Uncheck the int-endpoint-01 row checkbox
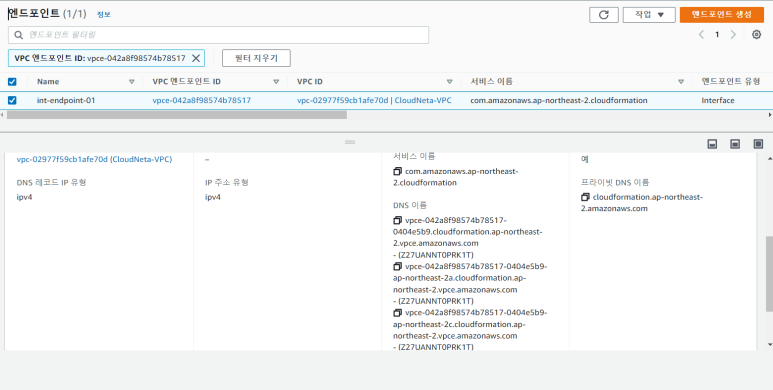Screen dimensions: 773x390 [x=12, y=101]
